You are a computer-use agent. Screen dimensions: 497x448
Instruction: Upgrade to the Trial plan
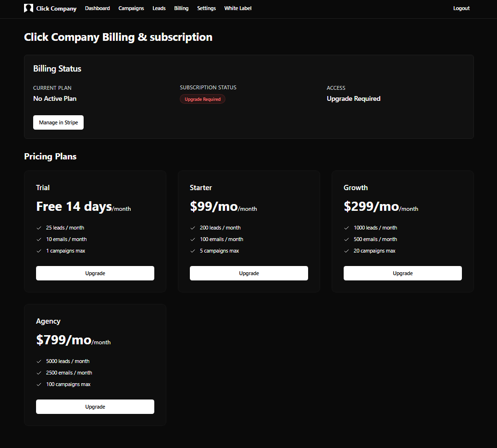point(95,273)
